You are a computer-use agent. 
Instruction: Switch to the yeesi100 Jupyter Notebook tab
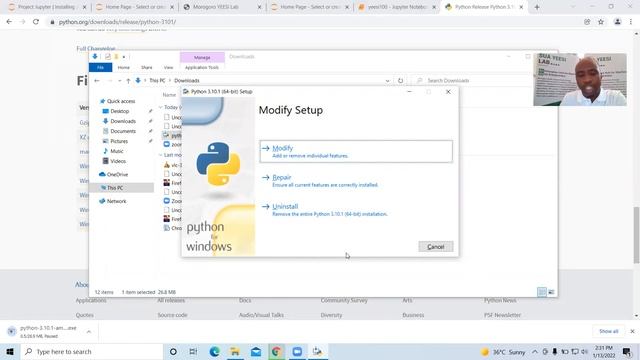pyautogui.click(x=396, y=7)
